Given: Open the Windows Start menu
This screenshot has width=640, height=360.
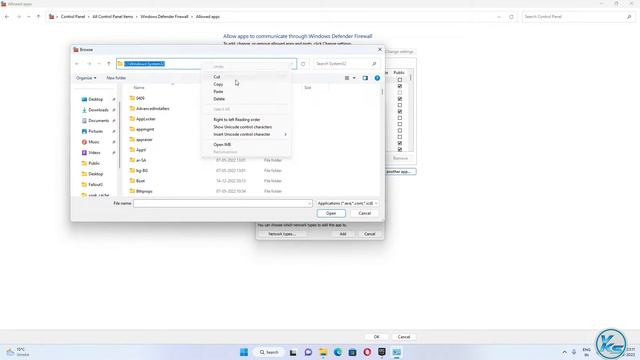Looking at the screenshot, I should point(244,352).
